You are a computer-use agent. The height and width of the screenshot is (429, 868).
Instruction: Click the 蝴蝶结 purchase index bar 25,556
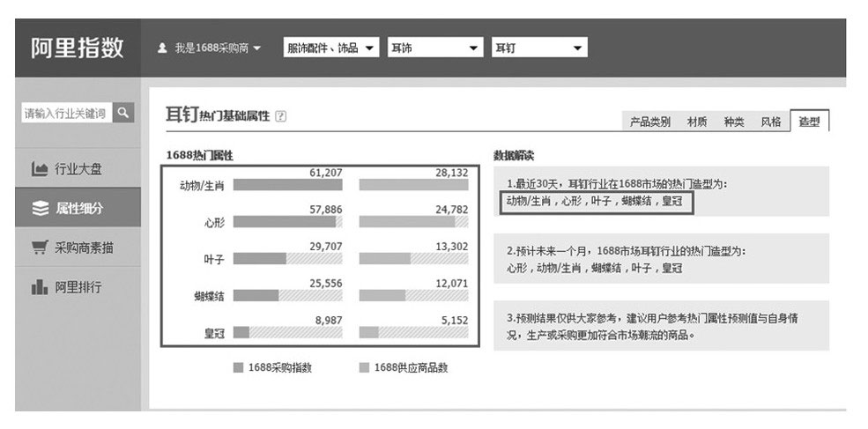pos(288,296)
